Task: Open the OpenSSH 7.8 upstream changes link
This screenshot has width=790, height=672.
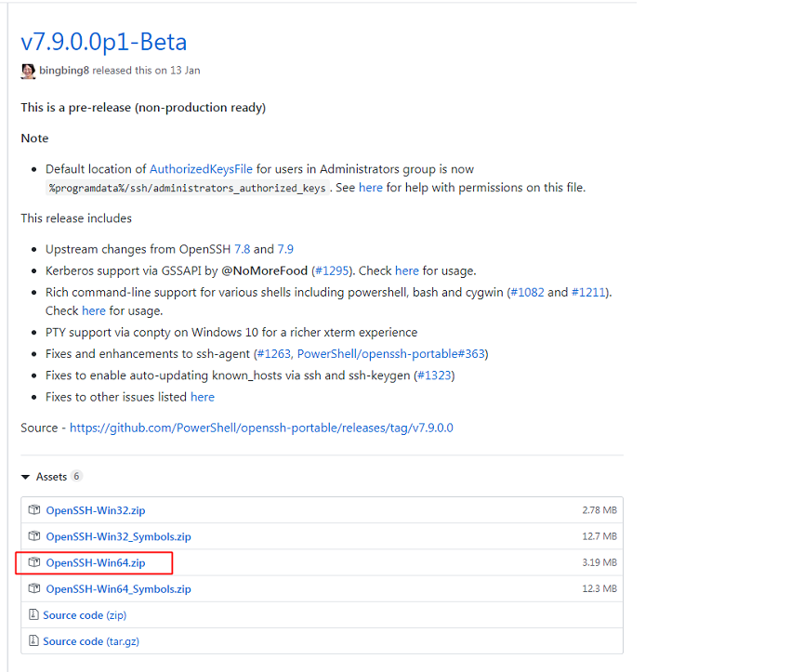Action: click(x=243, y=249)
